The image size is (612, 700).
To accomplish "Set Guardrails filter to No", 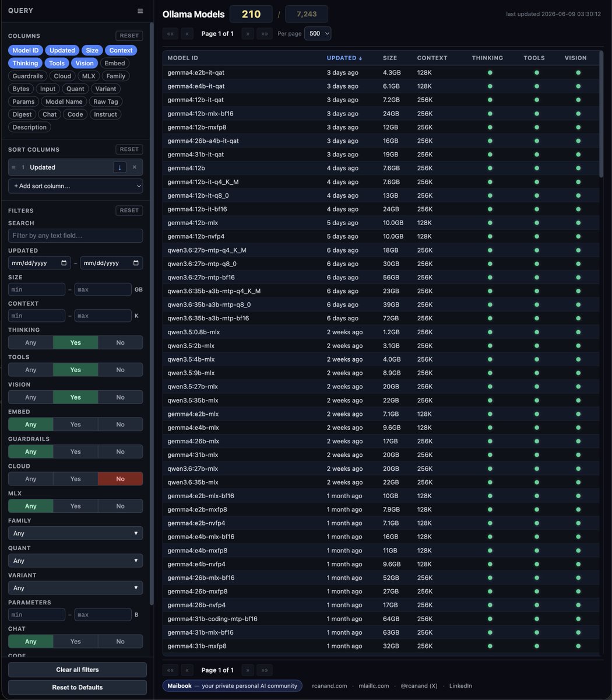I will point(120,452).
